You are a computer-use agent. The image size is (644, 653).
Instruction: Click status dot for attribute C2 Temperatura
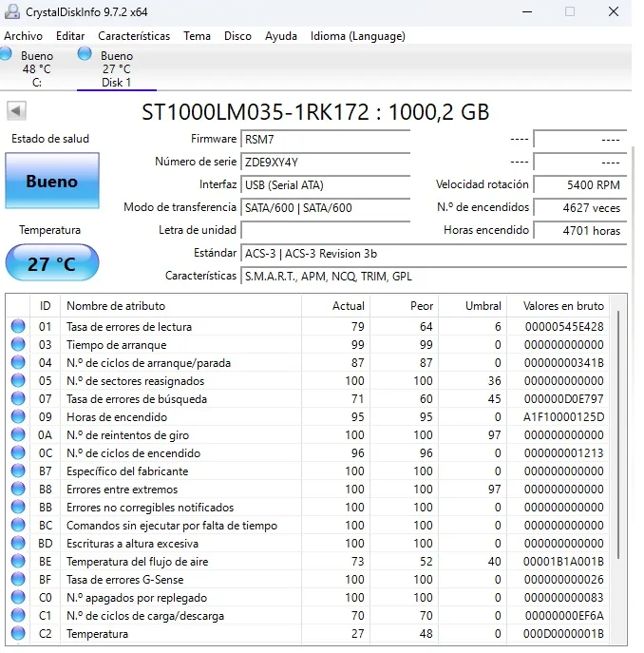(x=18, y=633)
